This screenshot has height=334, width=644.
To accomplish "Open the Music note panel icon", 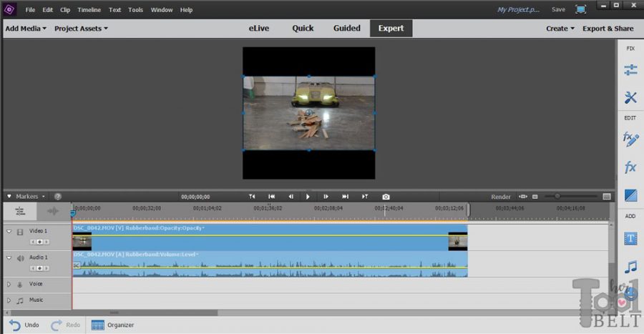I will 630,267.
